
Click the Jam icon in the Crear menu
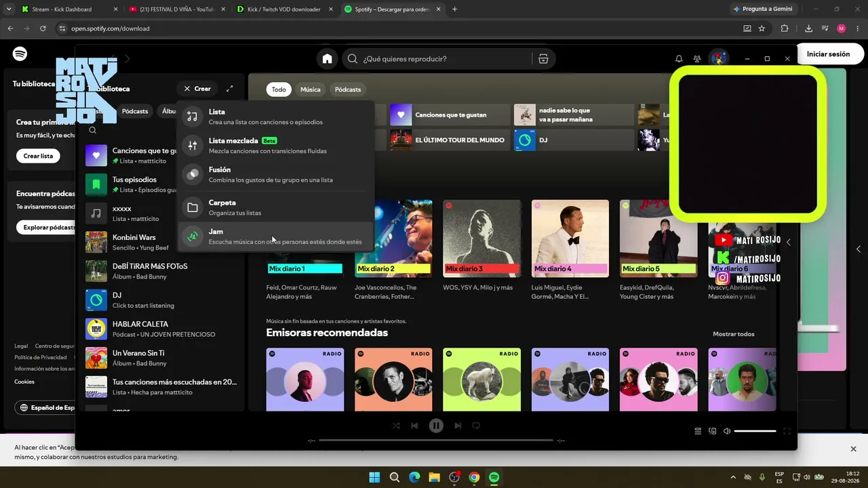(193, 236)
